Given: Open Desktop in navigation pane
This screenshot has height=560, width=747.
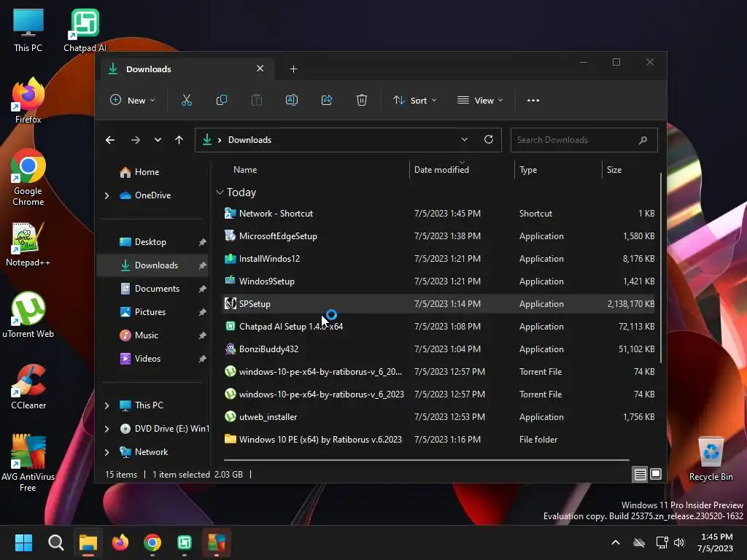Looking at the screenshot, I should pos(150,242).
